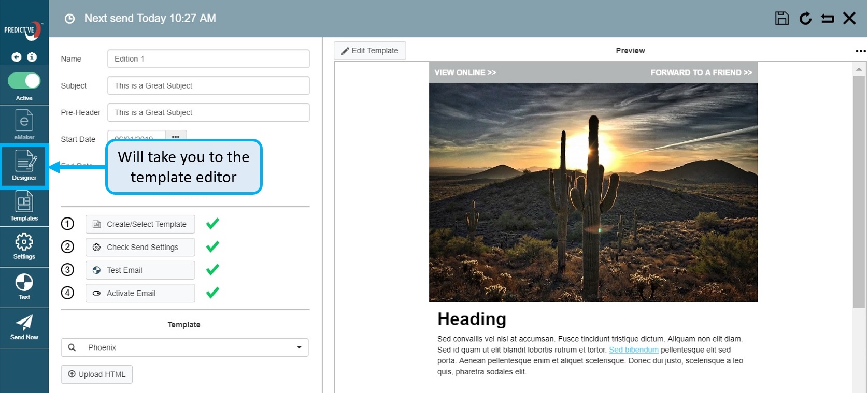This screenshot has height=393, width=868.
Task: Open the preview three-dots menu
Action: (x=860, y=51)
